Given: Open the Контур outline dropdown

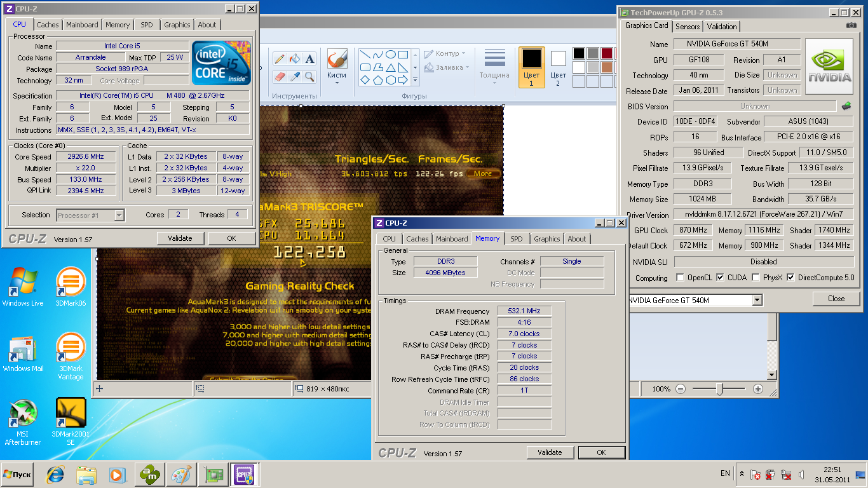Looking at the screenshot, I should 445,54.
